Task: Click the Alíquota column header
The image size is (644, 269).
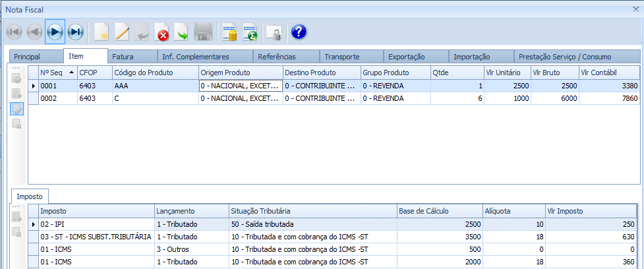Action: (x=512, y=211)
